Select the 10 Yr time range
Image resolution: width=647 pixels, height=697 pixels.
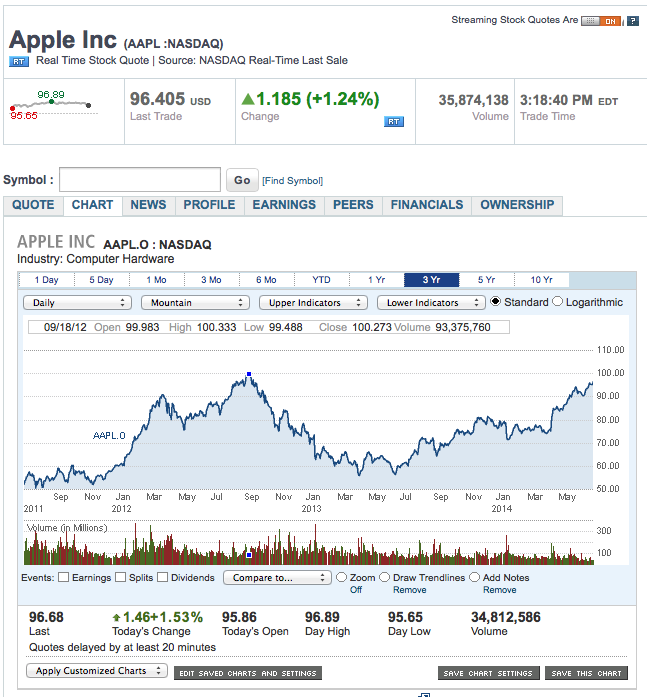(x=542, y=280)
